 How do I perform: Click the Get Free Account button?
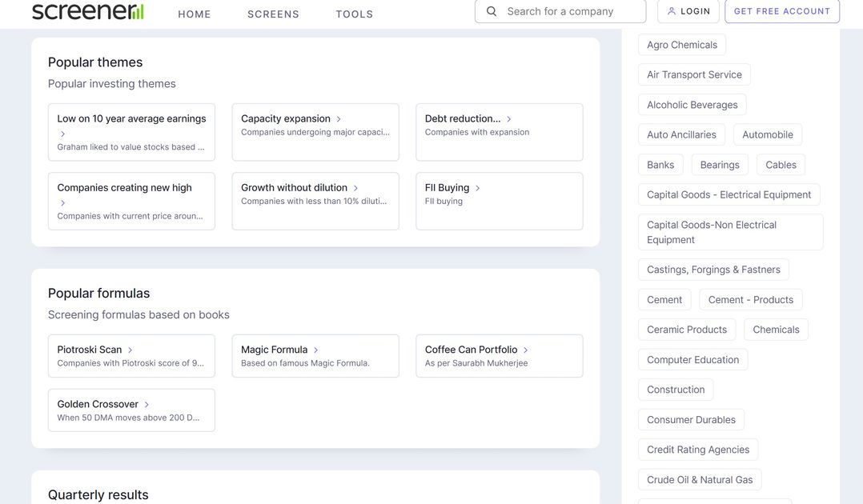pos(781,11)
